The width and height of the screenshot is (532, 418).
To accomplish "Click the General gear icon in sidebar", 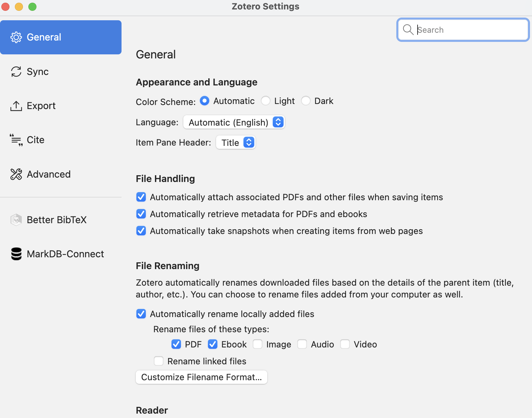I will pos(16,37).
